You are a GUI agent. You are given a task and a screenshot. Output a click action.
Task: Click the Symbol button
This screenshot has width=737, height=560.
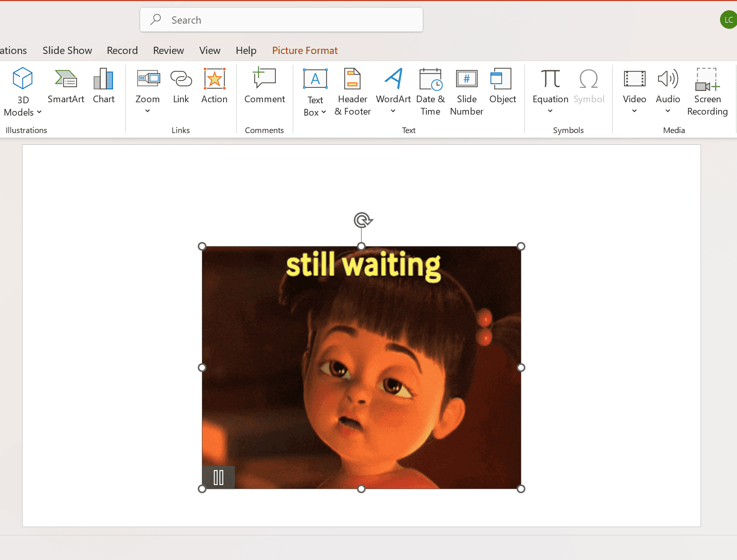589,86
